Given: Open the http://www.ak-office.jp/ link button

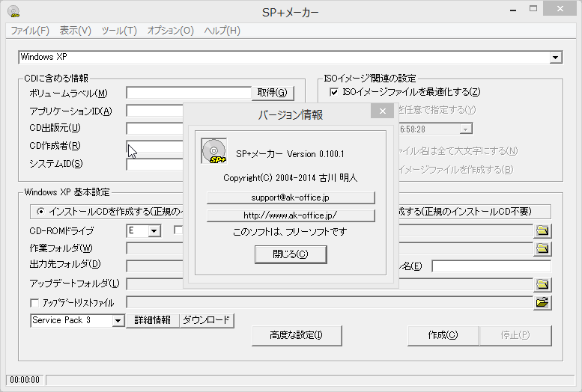Looking at the screenshot, I should 291,215.
